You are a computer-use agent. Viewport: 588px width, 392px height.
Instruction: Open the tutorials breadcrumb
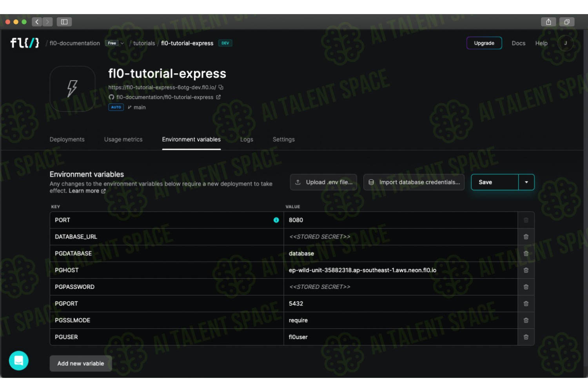(144, 43)
